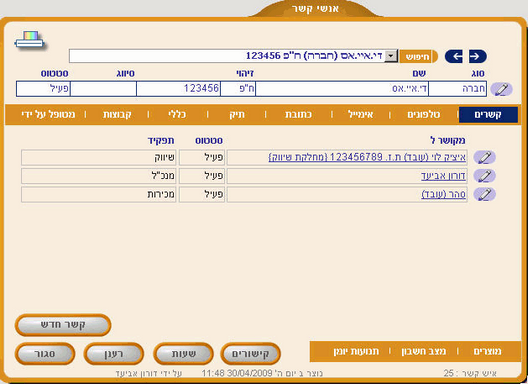The height and width of the screenshot is (384, 528).
Task: Open the איציק לוי contact link
Action: coord(367,157)
